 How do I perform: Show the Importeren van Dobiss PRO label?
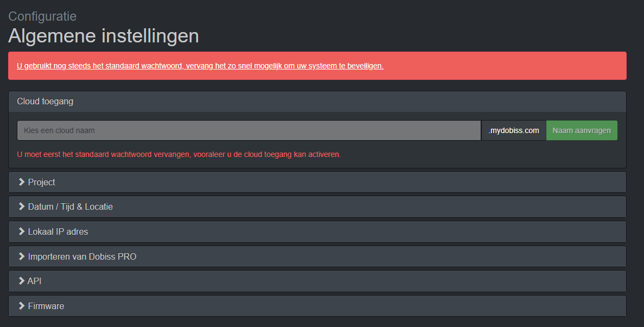(82, 256)
